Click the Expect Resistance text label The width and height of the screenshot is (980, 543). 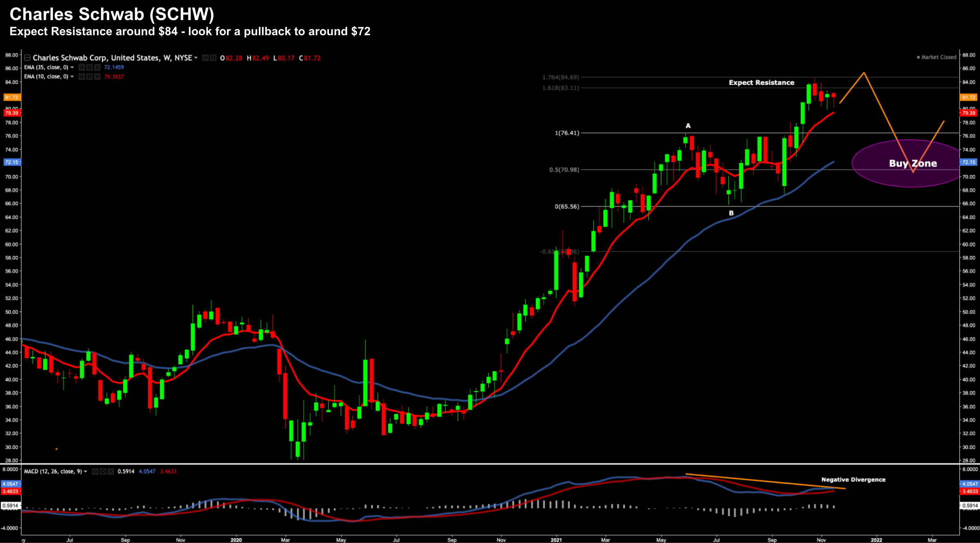761,82
